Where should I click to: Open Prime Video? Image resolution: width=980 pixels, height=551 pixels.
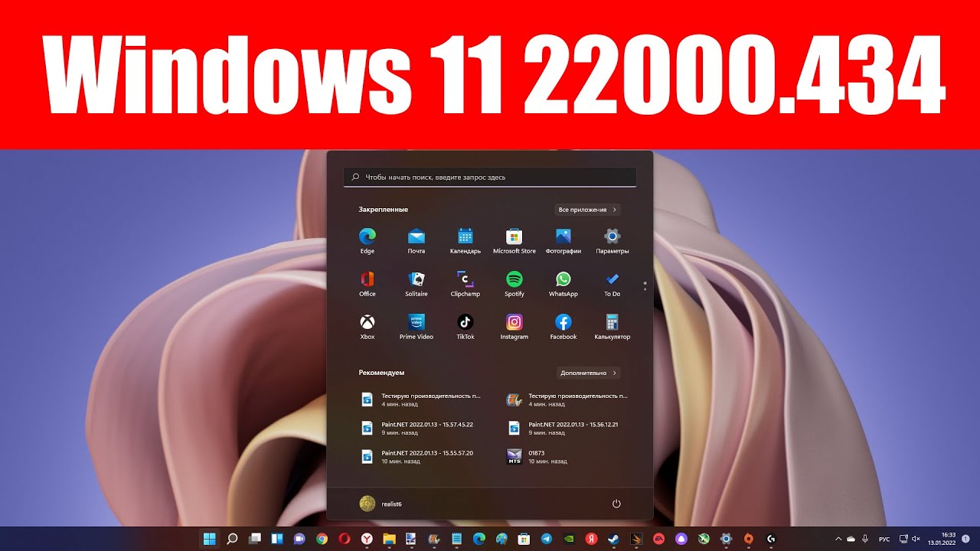tap(416, 326)
